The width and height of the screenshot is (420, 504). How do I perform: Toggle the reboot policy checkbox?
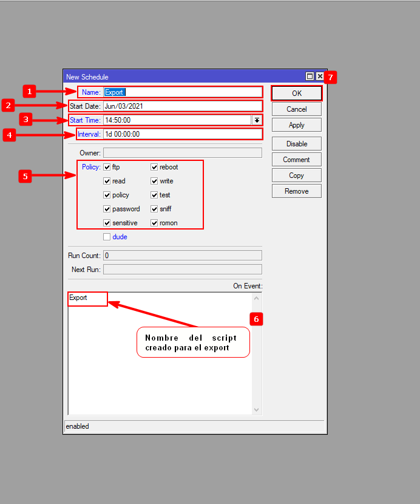[154, 167]
